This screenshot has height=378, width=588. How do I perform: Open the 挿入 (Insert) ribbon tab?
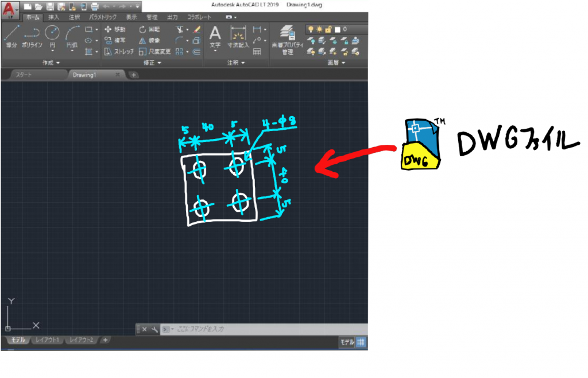(x=53, y=17)
